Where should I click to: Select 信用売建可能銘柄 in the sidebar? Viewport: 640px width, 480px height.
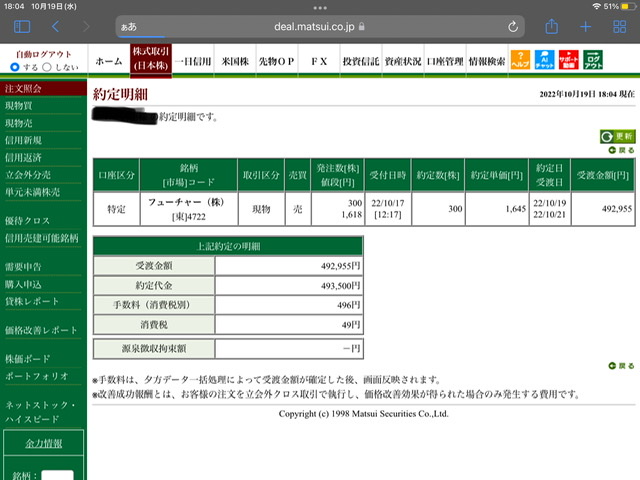pyautogui.click(x=41, y=238)
